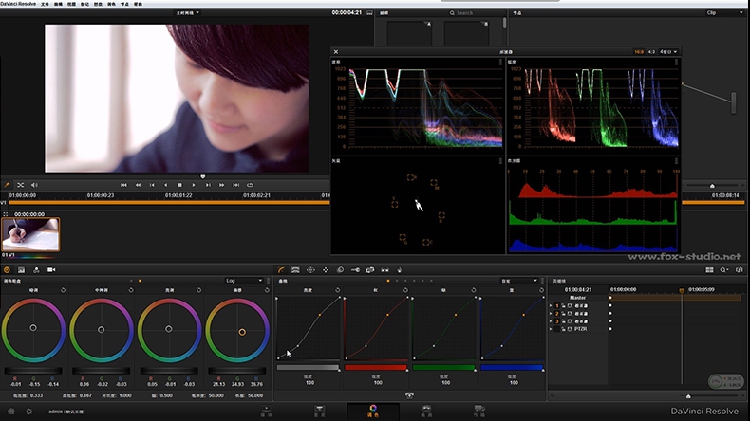This screenshot has width=750, height=421.
Task: Click the Tracker palette crosshair icon
Action: pos(325,269)
